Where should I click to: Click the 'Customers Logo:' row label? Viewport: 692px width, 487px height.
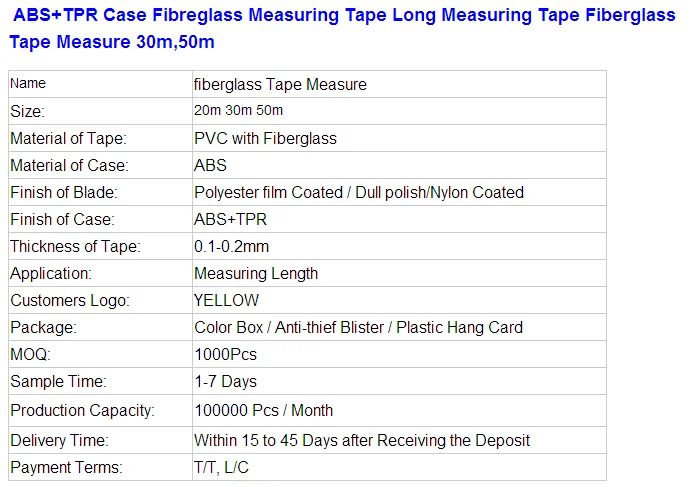(68, 300)
